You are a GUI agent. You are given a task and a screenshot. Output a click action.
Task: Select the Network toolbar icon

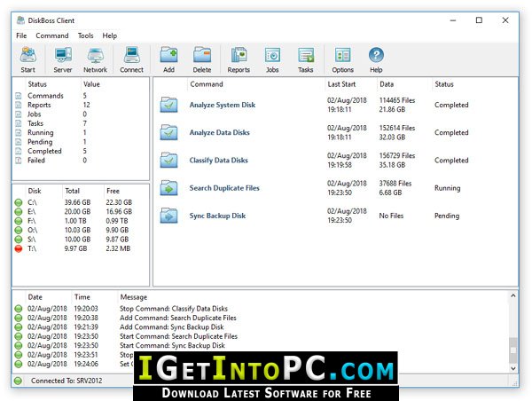[96, 55]
